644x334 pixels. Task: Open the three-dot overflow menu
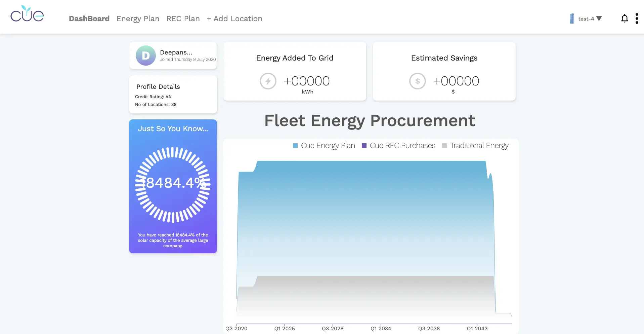pos(637,18)
